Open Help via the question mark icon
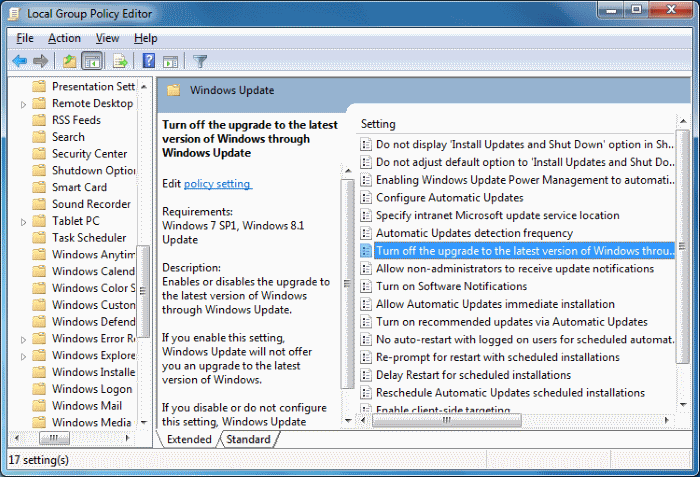700x477 pixels. pyautogui.click(x=148, y=60)
